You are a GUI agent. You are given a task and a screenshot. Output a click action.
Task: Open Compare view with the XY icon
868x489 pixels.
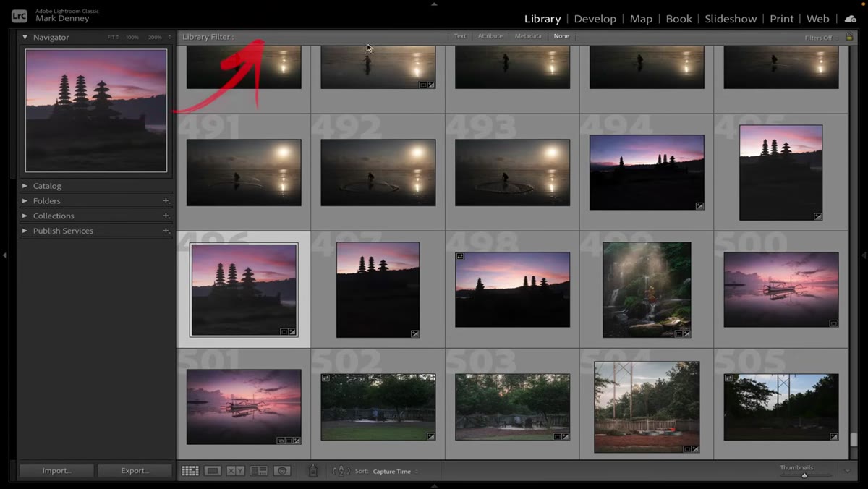[235, 471]
